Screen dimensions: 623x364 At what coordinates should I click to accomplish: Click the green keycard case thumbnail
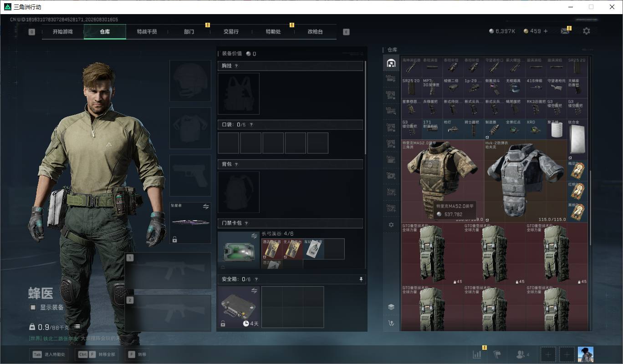pos(239,250)
